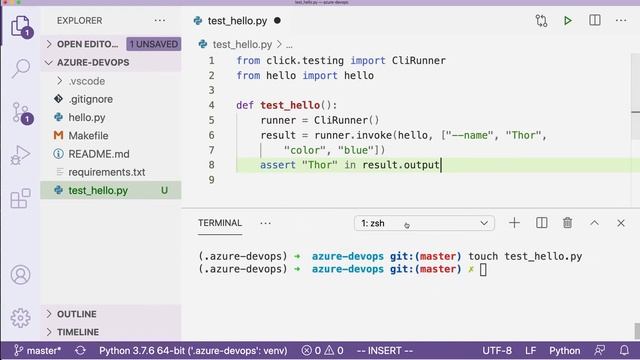Click the Explorer more actions ellipsis
This screenshot has width=640, height=360.
coord(160,20)
